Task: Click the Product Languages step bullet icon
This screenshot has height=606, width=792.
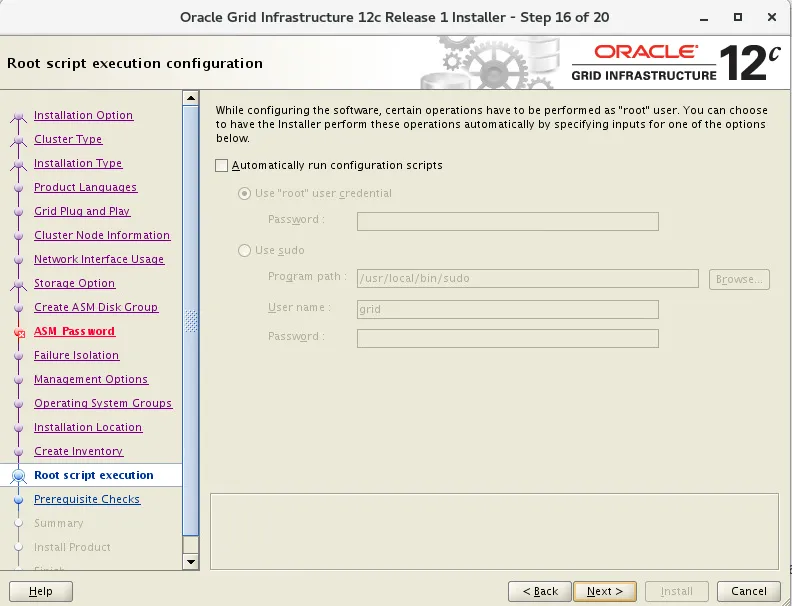Action: coord(19,187)
